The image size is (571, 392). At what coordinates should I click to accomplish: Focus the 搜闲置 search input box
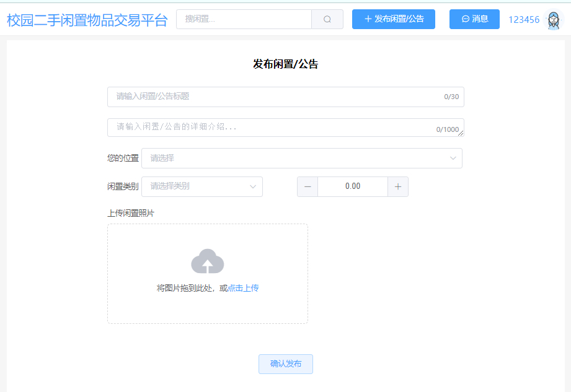click(242, 19)
